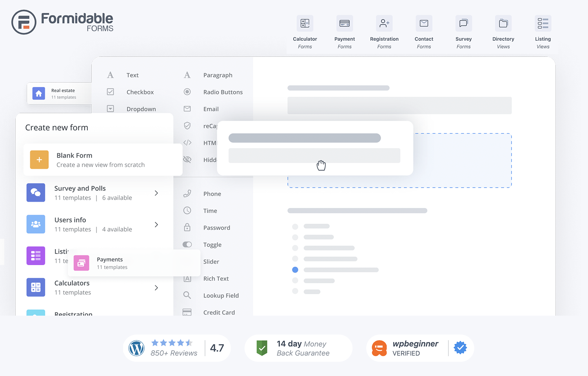Image resolution: width=588 pixels, height=376 pixels.
Task: Open the Calculator Forms icon
Action: click(x=305, y=23)
